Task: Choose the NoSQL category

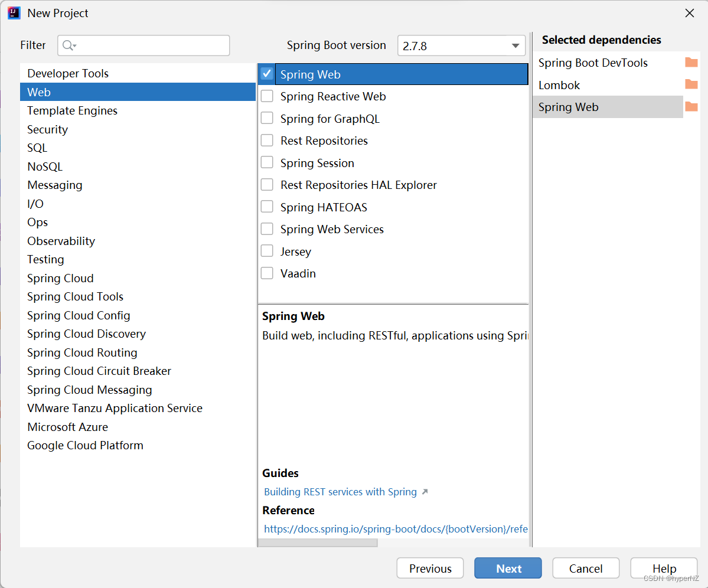Action: pos(138,166)
